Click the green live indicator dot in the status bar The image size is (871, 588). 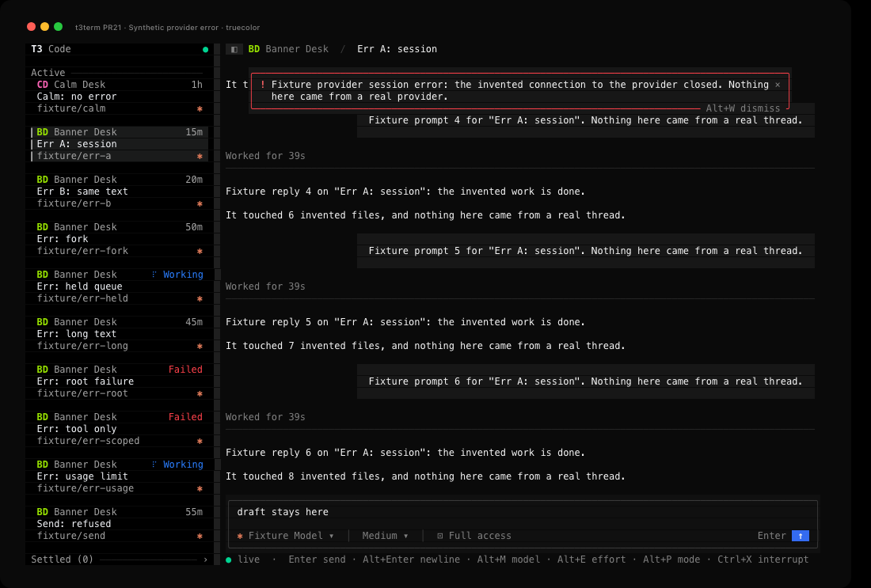(x=228, y=560)
